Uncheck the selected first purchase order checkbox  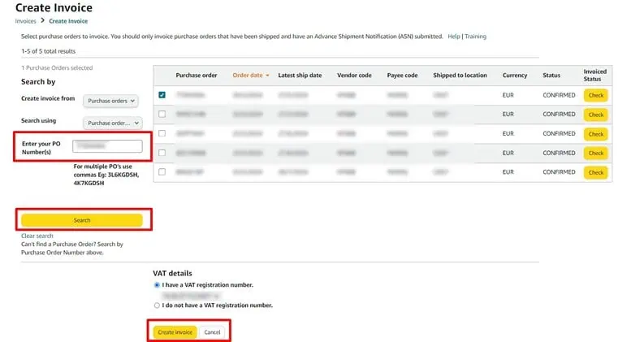tap(162, 95)
